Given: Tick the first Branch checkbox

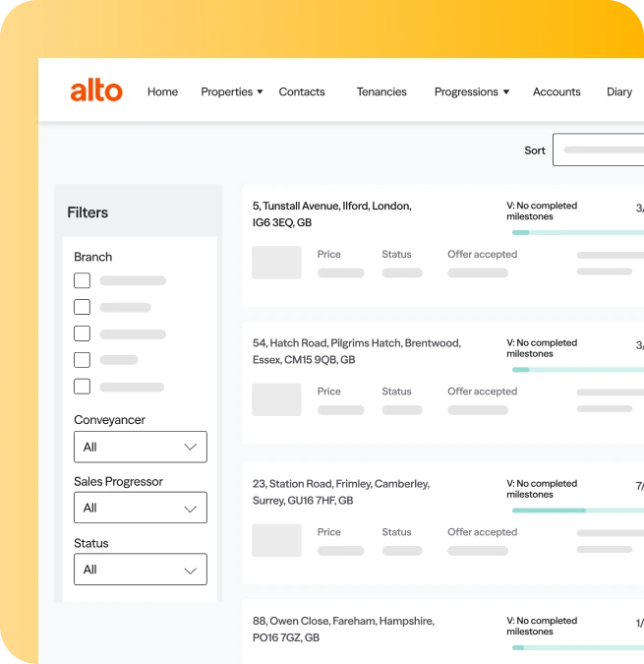Looking at the screenshot, I should 83,280.
